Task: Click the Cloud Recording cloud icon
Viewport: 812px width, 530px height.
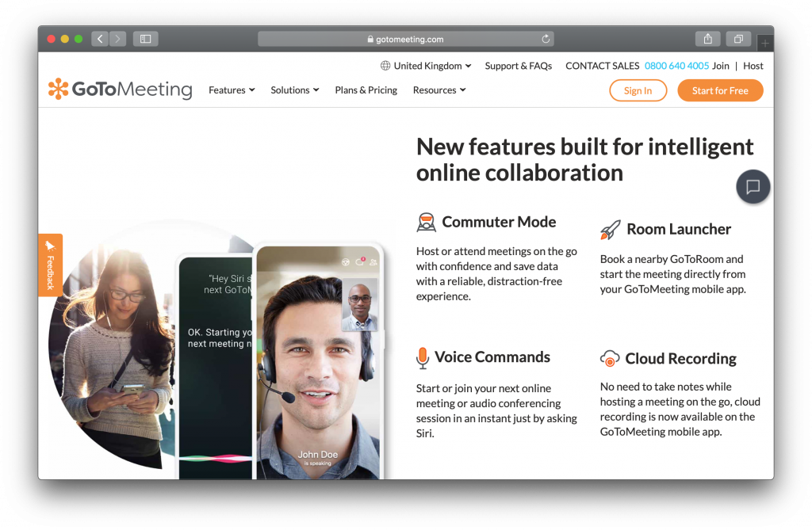Action: click(x=610, y=358)
